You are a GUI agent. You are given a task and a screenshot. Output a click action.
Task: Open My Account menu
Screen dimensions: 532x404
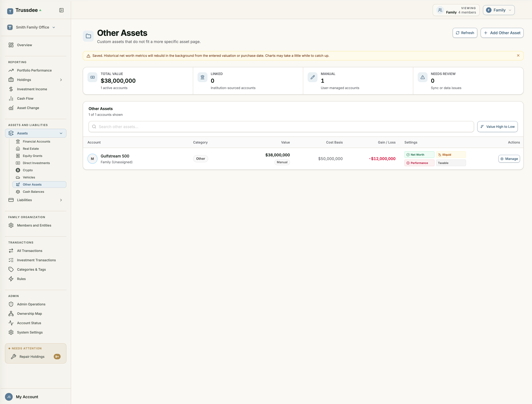tap(27, 397)
